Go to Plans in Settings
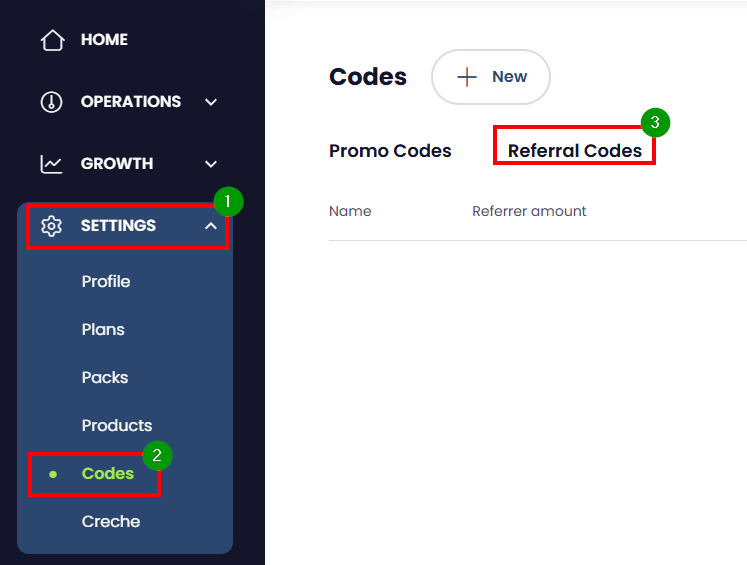Screen dimensions: 747x565 coord(103,330)
